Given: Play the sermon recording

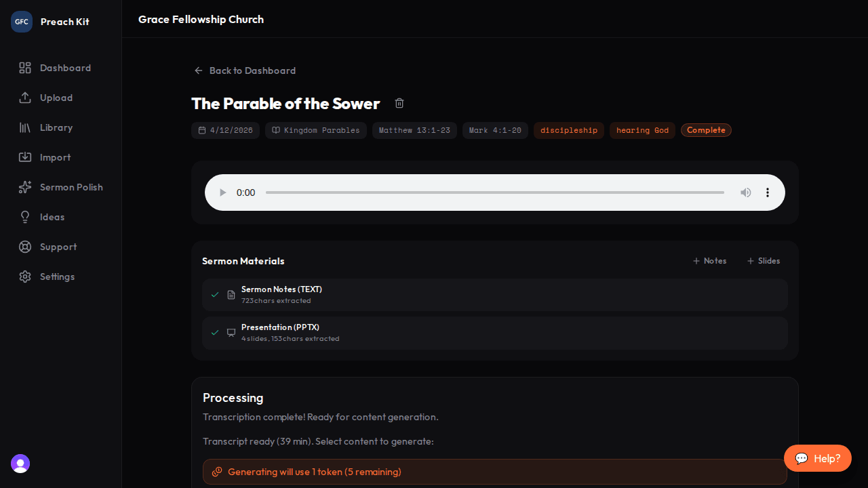Looking at the screenshot, I should click(222, 192).
